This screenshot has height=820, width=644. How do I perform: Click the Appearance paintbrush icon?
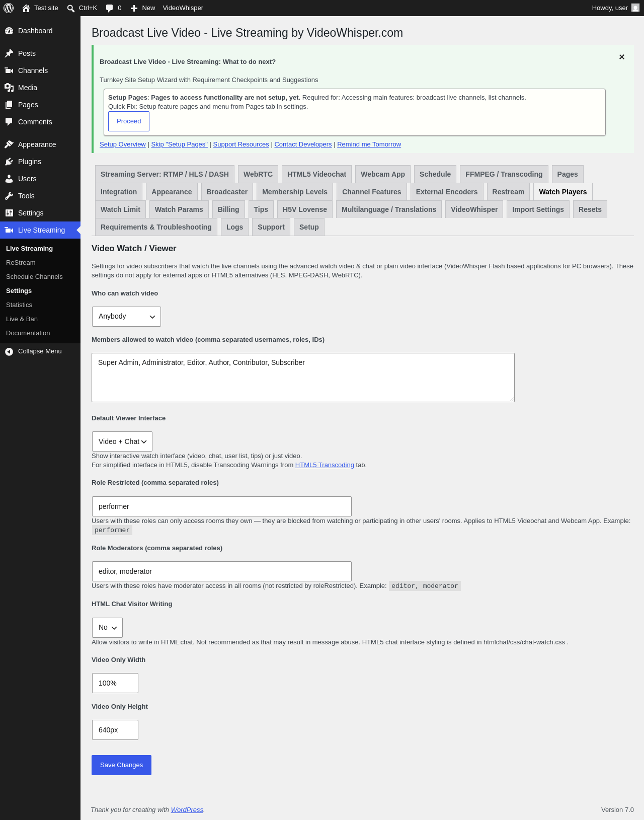tap(9, 144)
